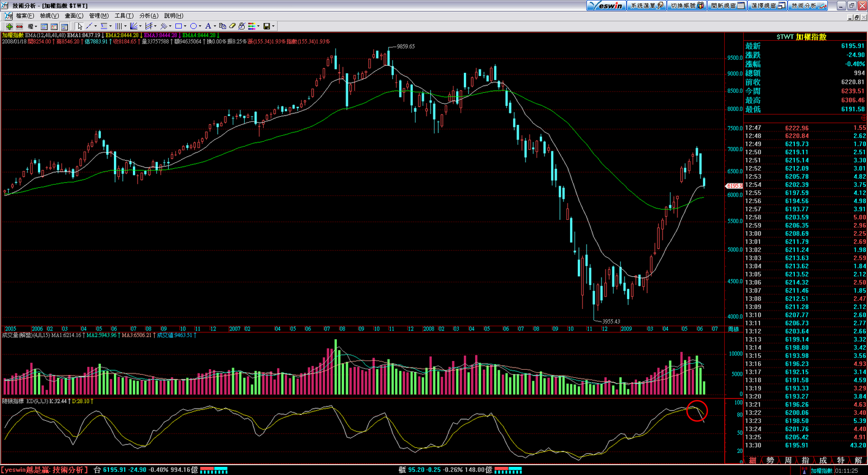
Task: Select the trend line drawing tool
Action: pos(89,26)
